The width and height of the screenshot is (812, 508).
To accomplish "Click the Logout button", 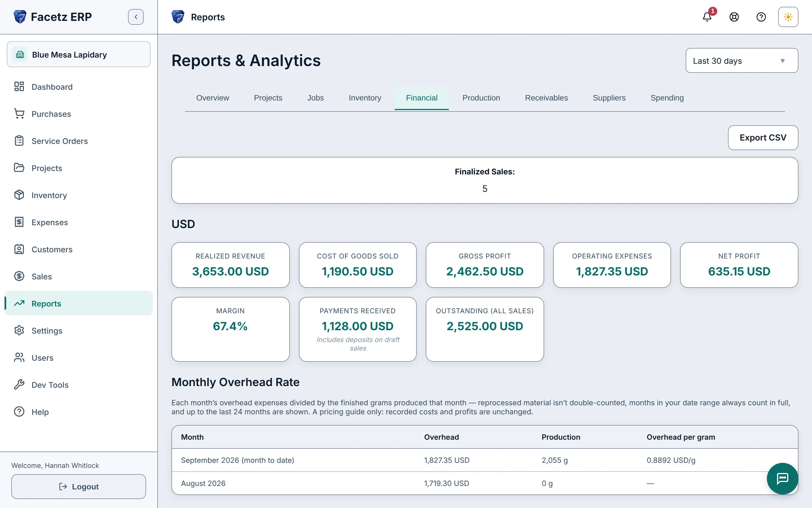I will [x=78, y=487].
